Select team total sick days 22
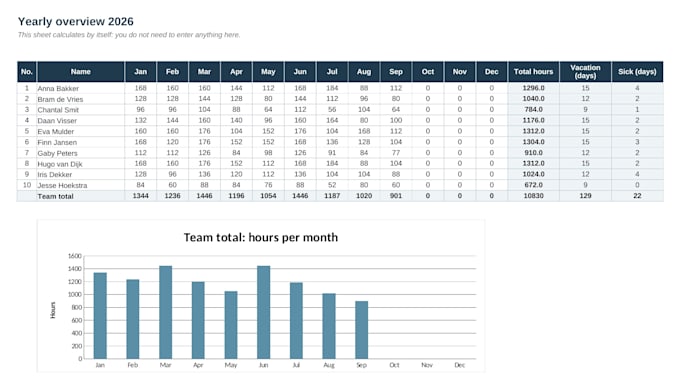Screen dimensions: 680x388 click(637, 196)
